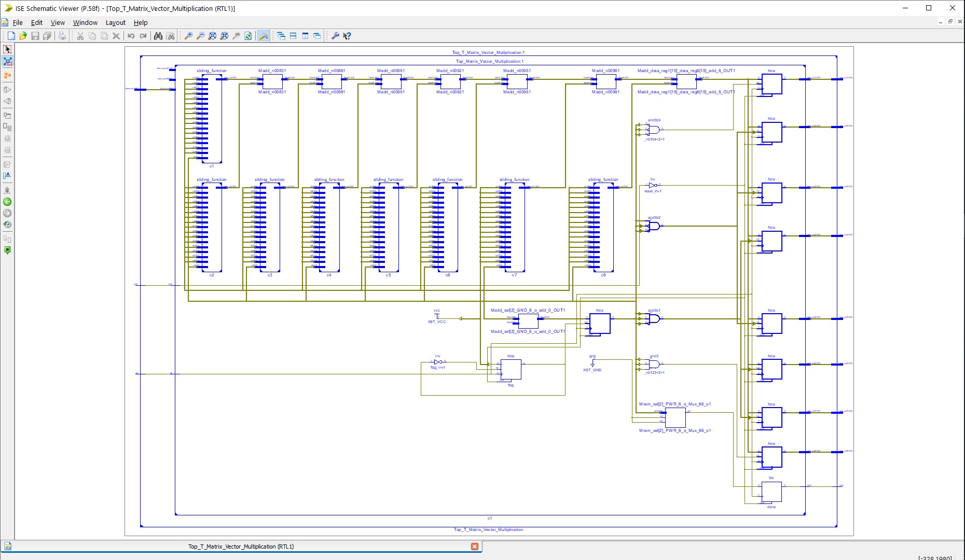Open preferences with wrench icon
Image resolution: width=965 pixels, height=560 pixels.
(335, 36)
